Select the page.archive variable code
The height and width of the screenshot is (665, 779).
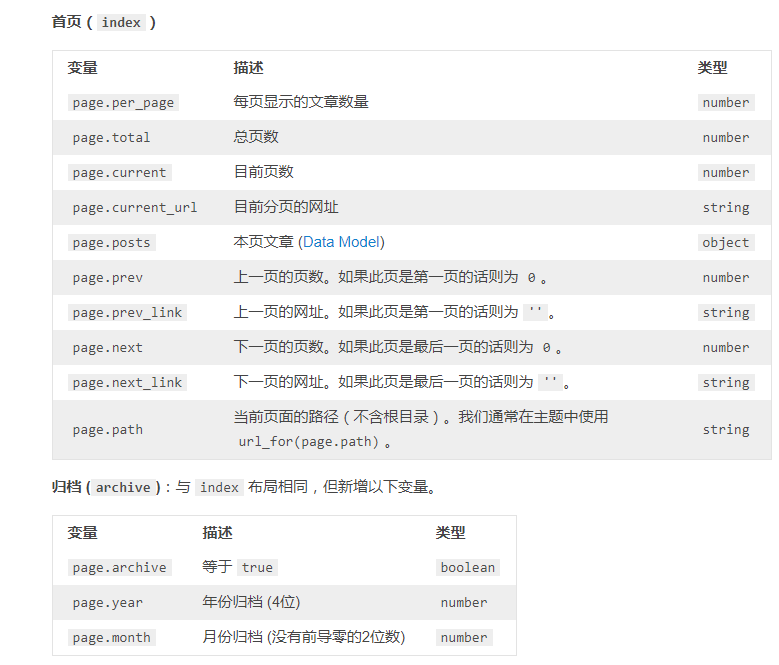pyautogui.click(x=119, y=568)
